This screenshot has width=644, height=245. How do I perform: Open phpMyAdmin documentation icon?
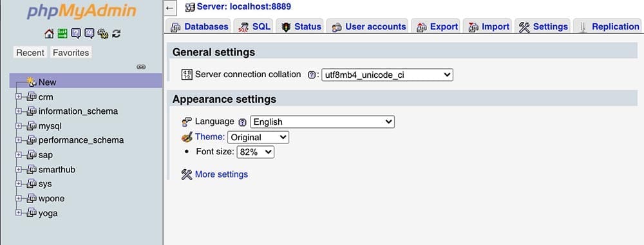tap(75, 33)
